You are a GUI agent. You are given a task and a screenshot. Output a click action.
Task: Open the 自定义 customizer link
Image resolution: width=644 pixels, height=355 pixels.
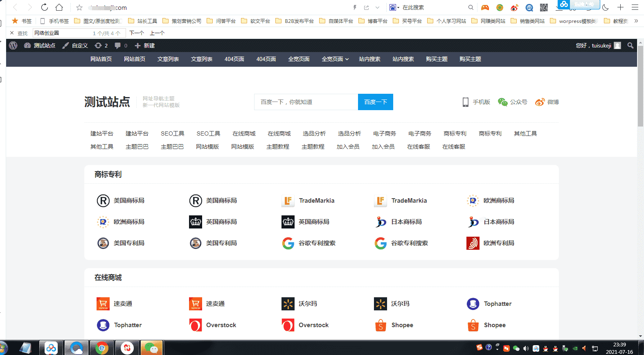click(75, 45)
